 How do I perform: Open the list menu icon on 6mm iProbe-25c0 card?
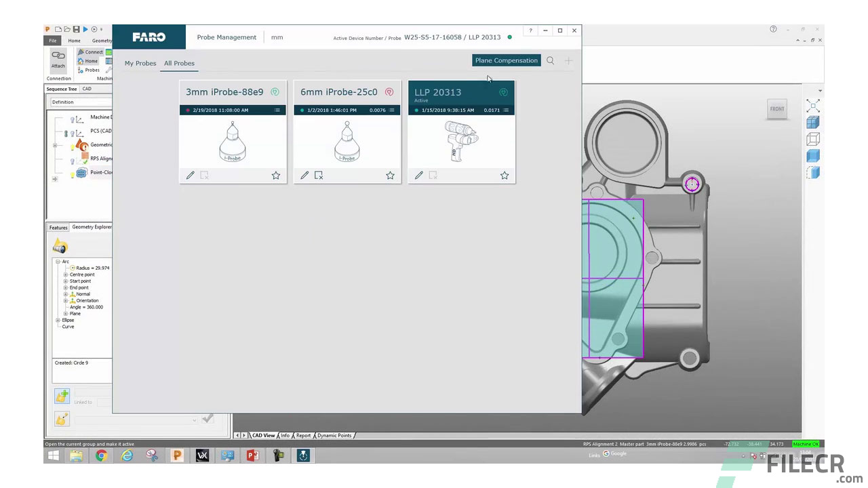392,110
